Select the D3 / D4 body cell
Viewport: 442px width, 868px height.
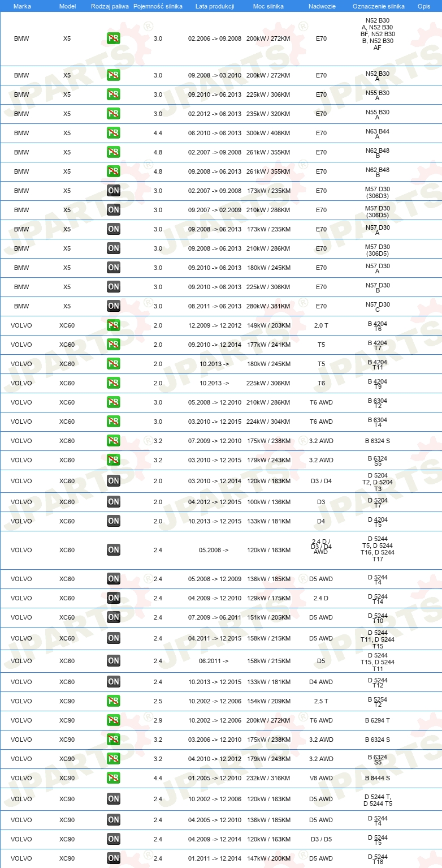321,481
